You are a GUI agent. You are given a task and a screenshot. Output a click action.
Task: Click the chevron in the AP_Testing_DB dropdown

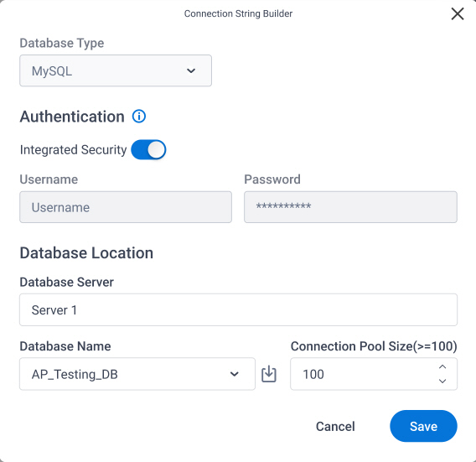(235, 374)
